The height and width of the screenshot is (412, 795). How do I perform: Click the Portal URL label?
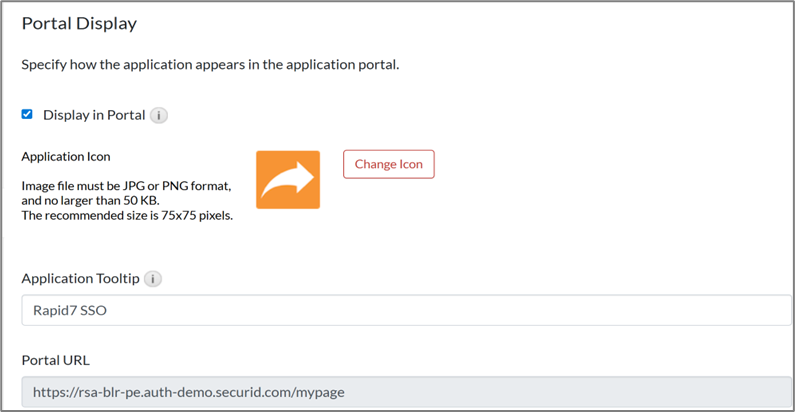(56, 360)
